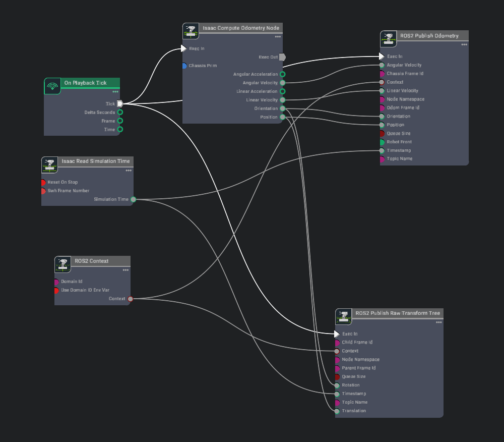Screen dimensions: 504x442
Task: Click the Topic Name port on Raw Transform Tree
Action: click(337, 403)
